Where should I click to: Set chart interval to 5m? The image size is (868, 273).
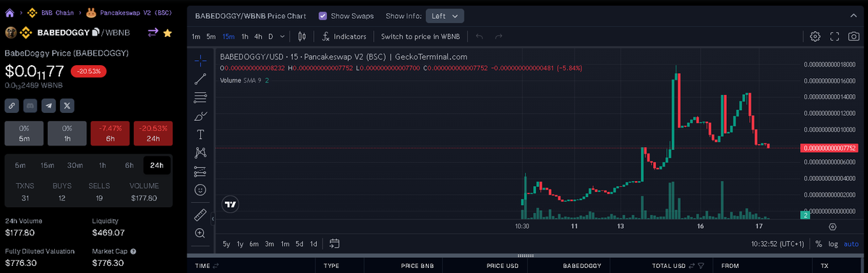click(x=210, y=36)
